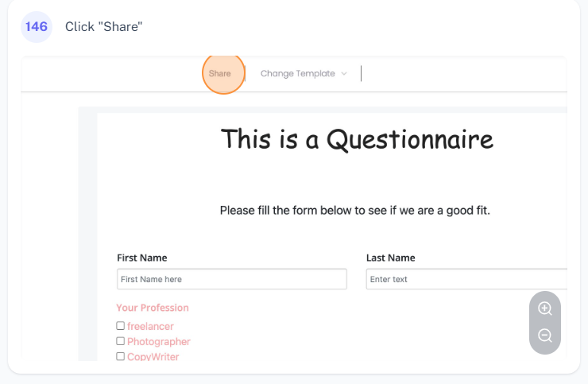Select the Your Profession label
Image resolution: width=588 pixels, height=384 pixels.
coord(153,308)
